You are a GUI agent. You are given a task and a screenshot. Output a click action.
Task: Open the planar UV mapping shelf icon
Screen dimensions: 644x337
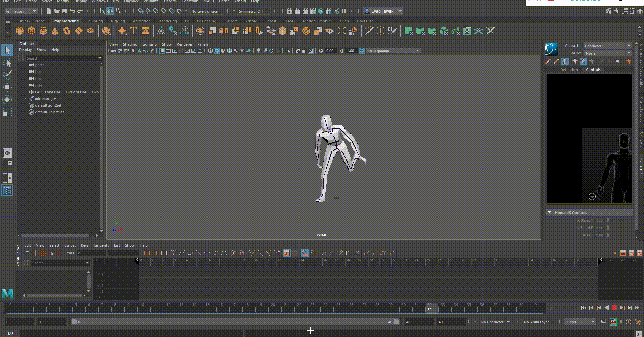coord(408,31)
